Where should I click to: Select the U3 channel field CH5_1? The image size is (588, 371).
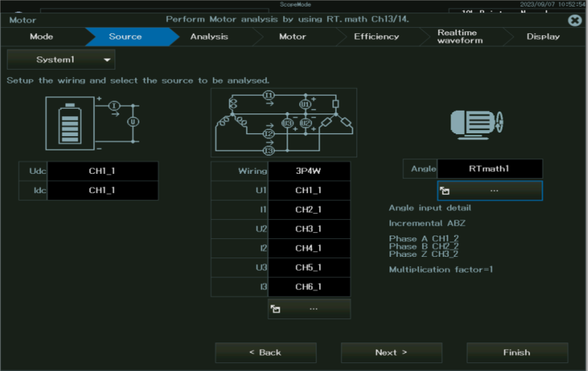309,267
